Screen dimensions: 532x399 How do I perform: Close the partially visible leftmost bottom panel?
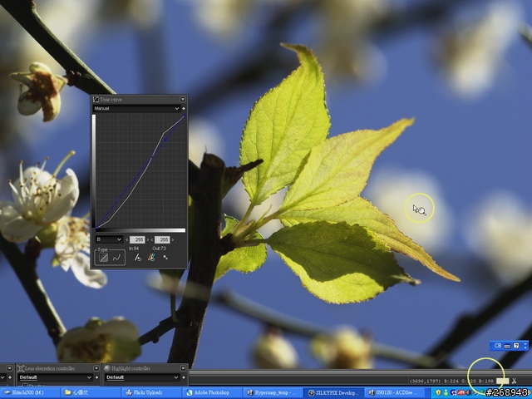[9, 368]
